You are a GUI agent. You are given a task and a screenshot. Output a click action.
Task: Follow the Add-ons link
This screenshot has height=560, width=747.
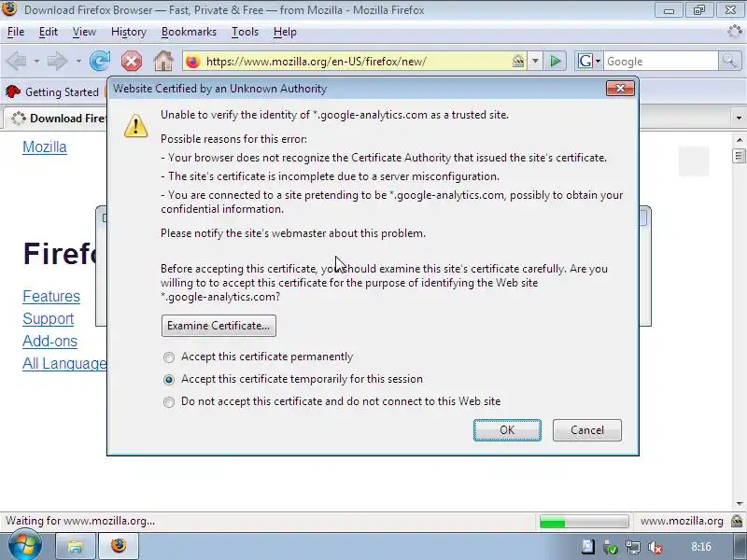50,341
